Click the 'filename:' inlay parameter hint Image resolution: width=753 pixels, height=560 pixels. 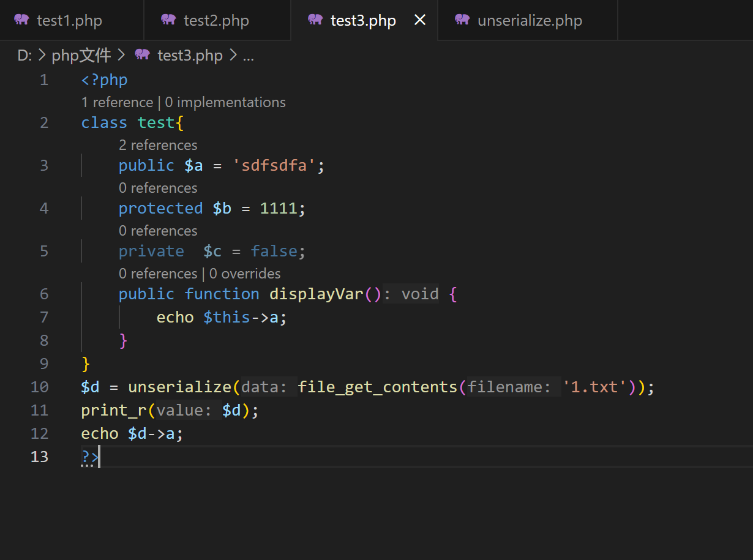510,387
